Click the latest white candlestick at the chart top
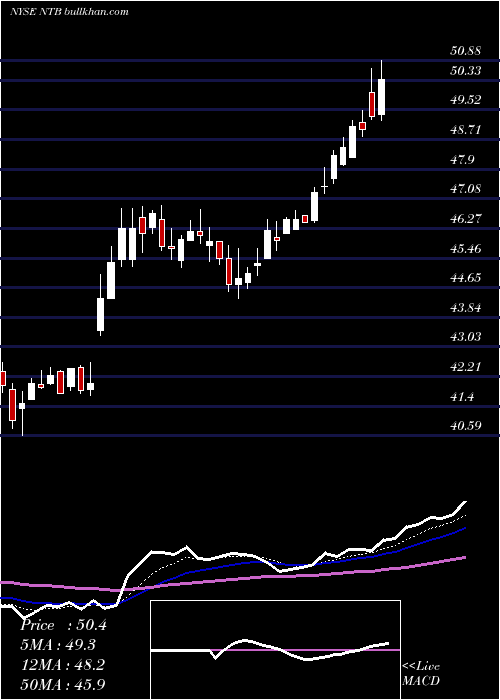The width and height of the screenshot is (500, 700). pos(381,97)
